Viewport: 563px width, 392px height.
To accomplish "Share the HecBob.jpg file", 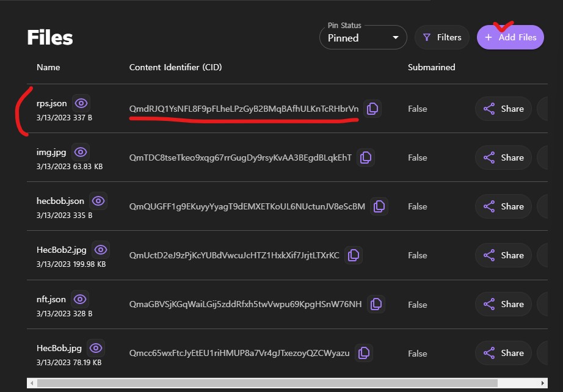I will pos(503,353).
